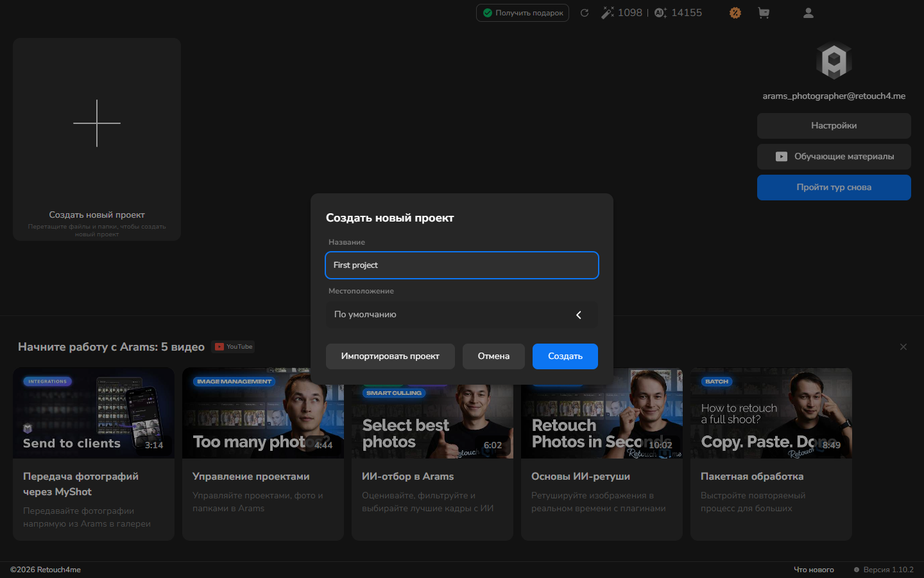Click the plus icon to create project

pyautogui.click(x=97, y=123)
